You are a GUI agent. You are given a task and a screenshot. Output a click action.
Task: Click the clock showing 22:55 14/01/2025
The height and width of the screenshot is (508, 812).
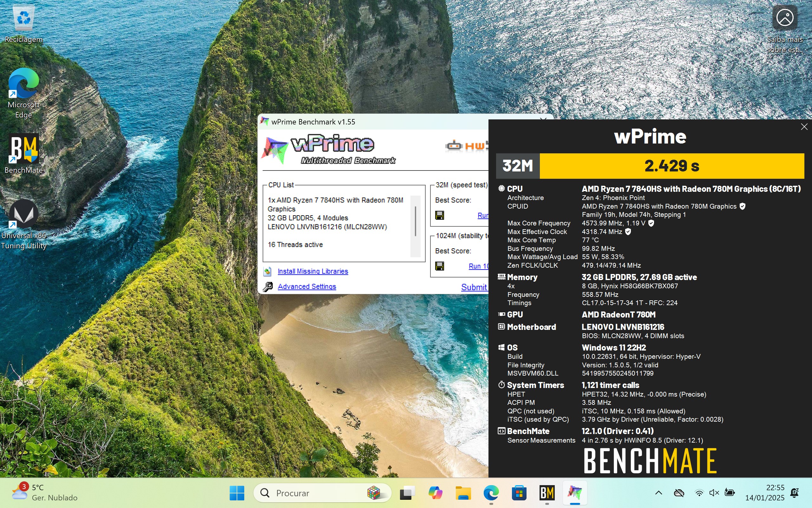pos(765,492)
